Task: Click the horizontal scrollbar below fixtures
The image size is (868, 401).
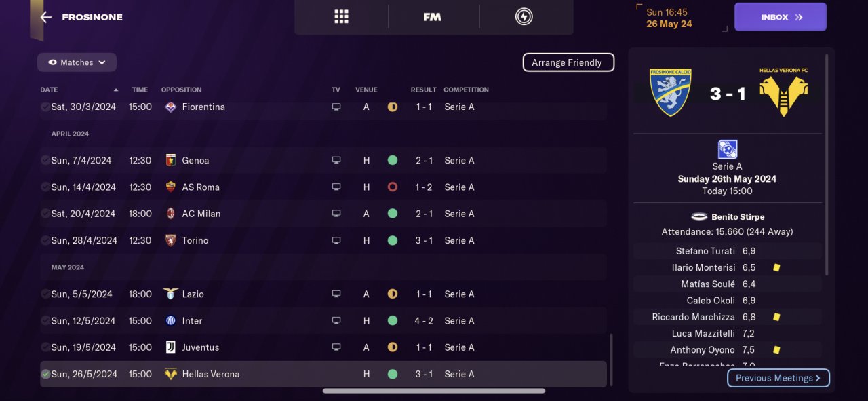Action: click(434, 391)
